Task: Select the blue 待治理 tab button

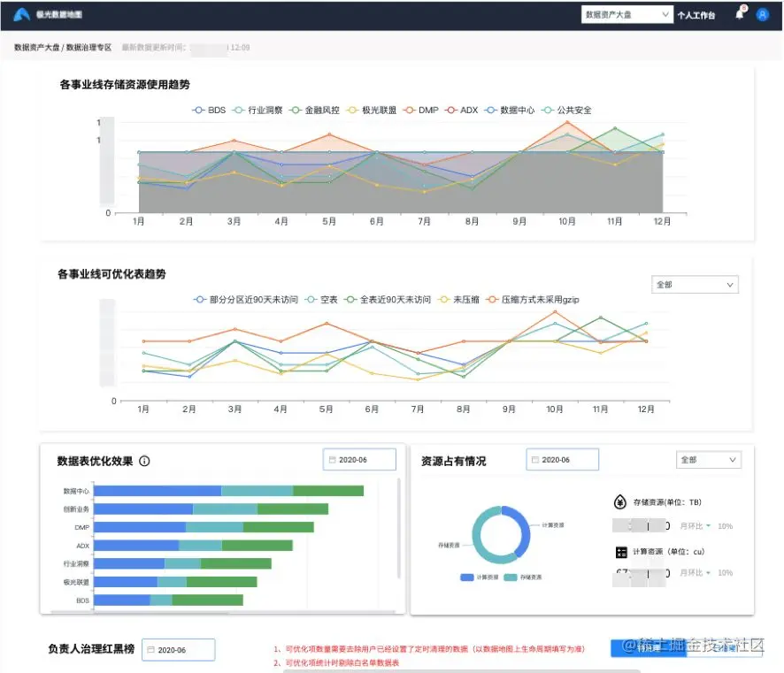Action: coord(648,647)
